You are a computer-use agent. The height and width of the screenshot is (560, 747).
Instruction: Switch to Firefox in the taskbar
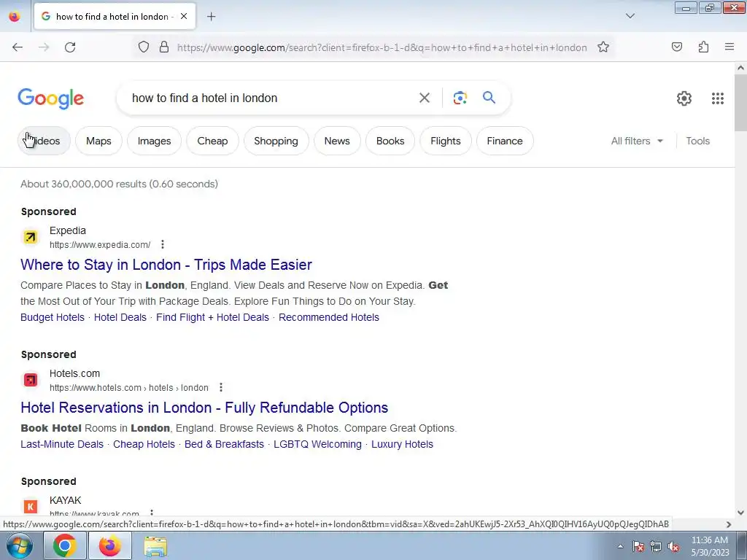[x=109, y=545]
